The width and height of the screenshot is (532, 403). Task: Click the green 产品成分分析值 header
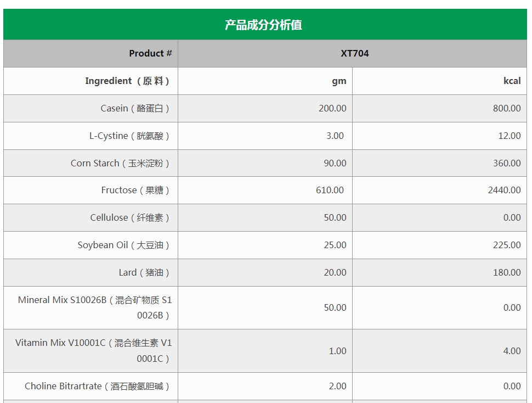click(265, 25)
